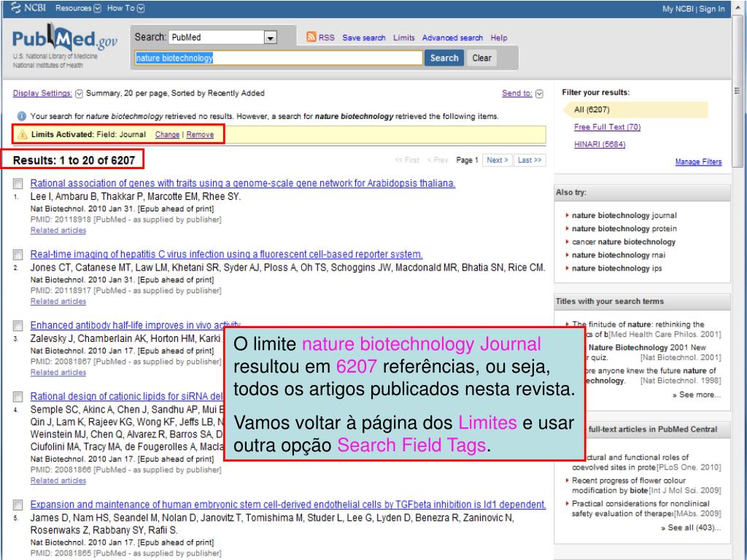Click Save search
Screen dimensions: 747x560
pos(364,38)
